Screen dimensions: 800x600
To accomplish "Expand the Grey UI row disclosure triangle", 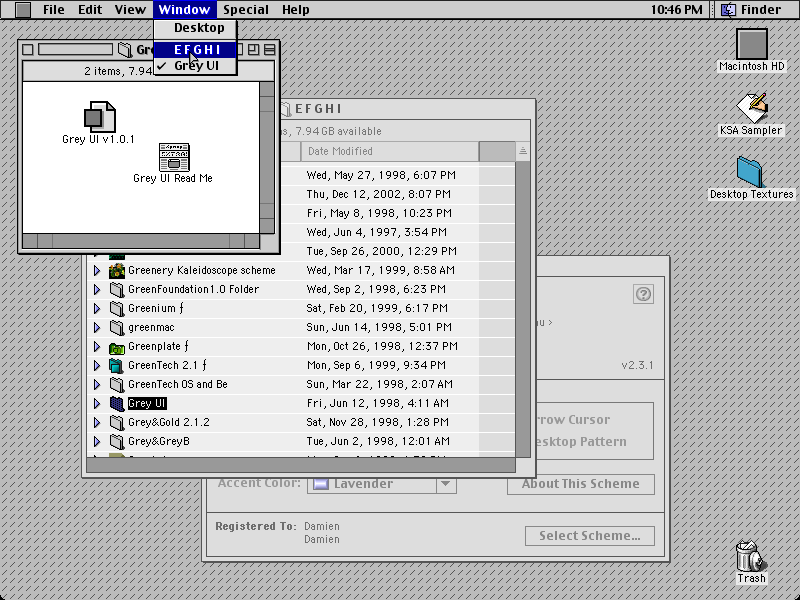I will tap(97, 404).
